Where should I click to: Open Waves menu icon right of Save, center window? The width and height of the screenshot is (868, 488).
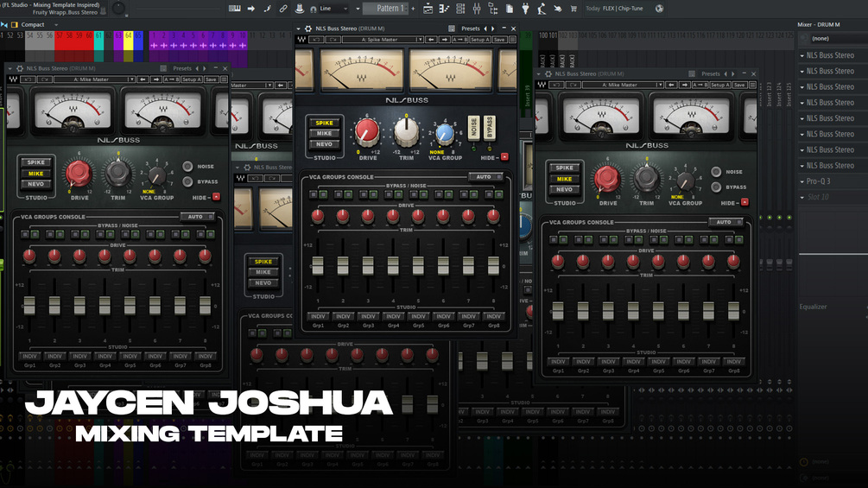coord(512,40)
